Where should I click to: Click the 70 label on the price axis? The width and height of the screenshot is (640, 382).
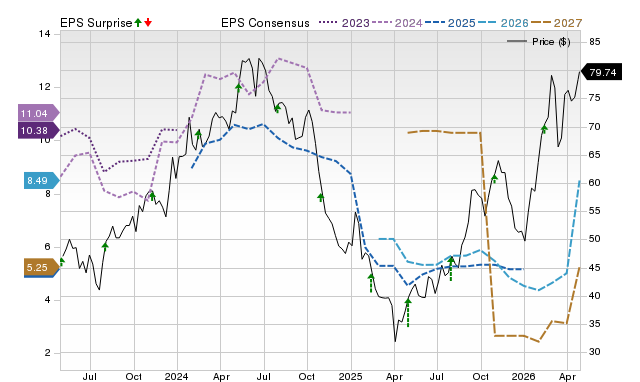point(595,127)
